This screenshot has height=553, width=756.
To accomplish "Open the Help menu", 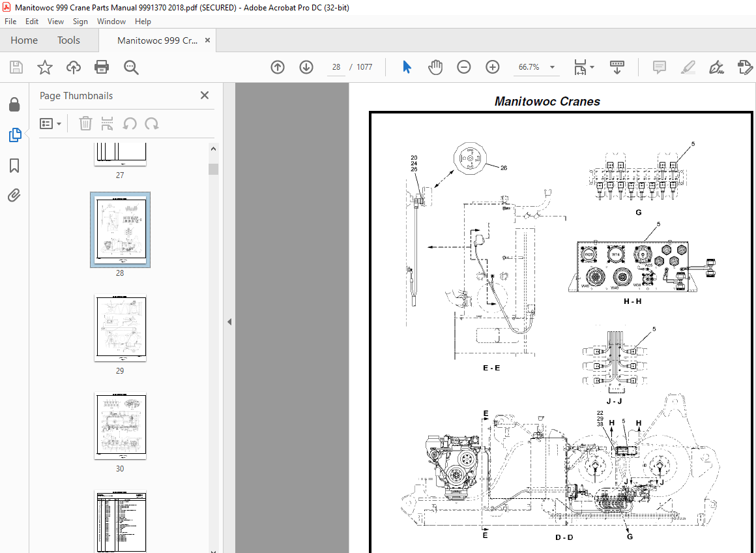I will click(143, 22).
